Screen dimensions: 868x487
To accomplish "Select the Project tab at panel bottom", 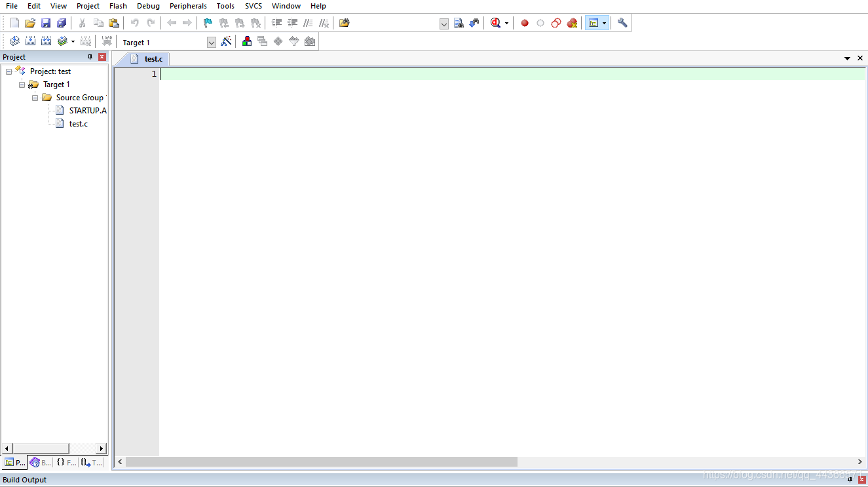I will click(14, 462).
